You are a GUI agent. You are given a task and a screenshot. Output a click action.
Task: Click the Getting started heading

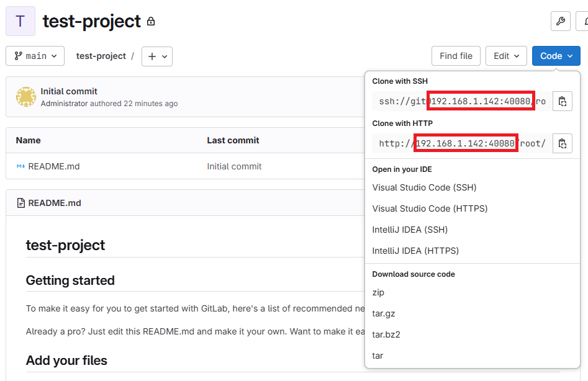click(70, 280)
